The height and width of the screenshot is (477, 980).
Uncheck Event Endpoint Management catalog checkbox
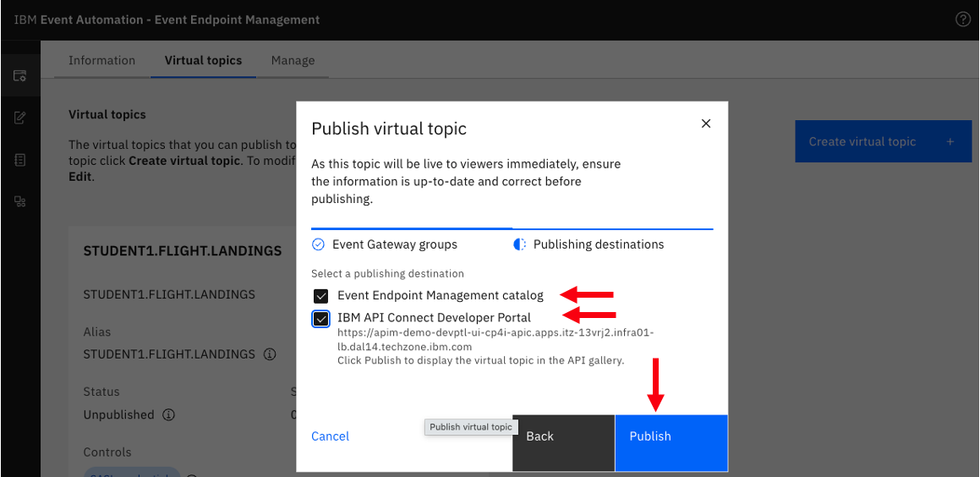(x=320, y=295)
